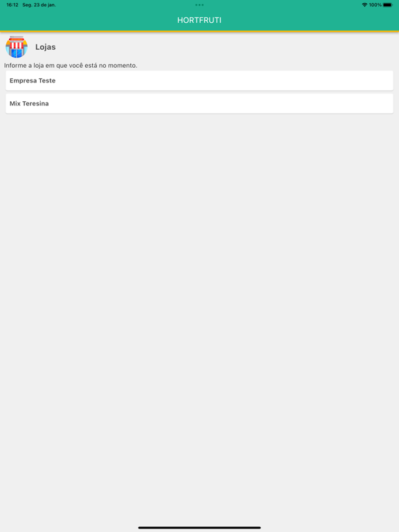Tap the Lojas store awning icon

(x=17, y=47)
